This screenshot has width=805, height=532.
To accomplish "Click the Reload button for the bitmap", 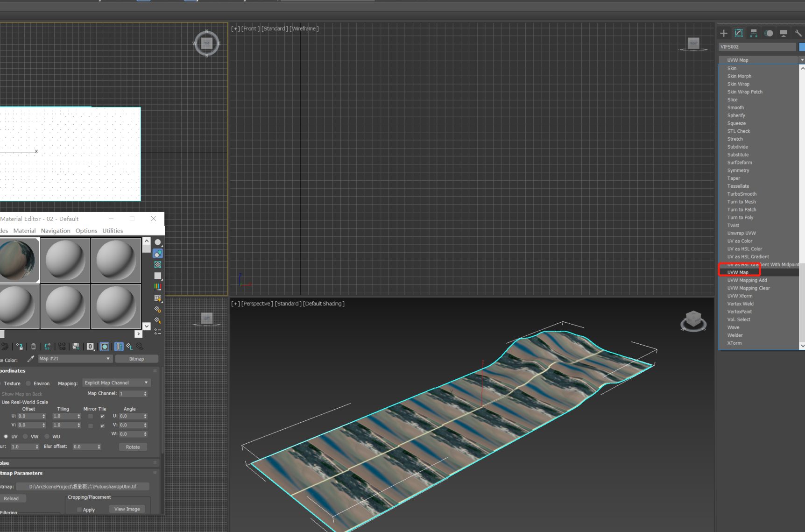I will click(13, 498).
